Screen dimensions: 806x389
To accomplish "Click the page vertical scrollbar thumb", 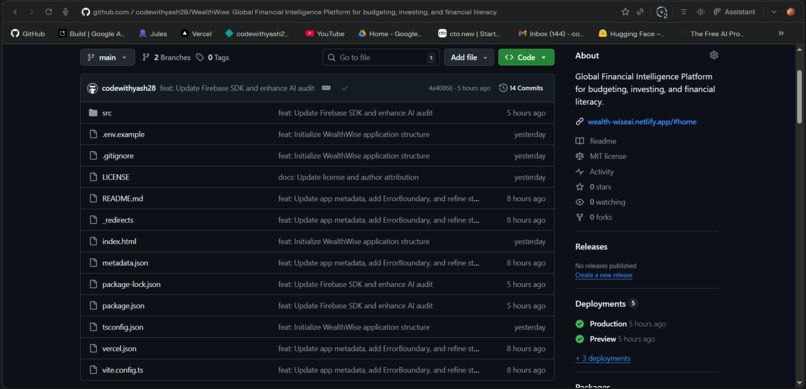I will pyautogui.click(x=799, y=97).
